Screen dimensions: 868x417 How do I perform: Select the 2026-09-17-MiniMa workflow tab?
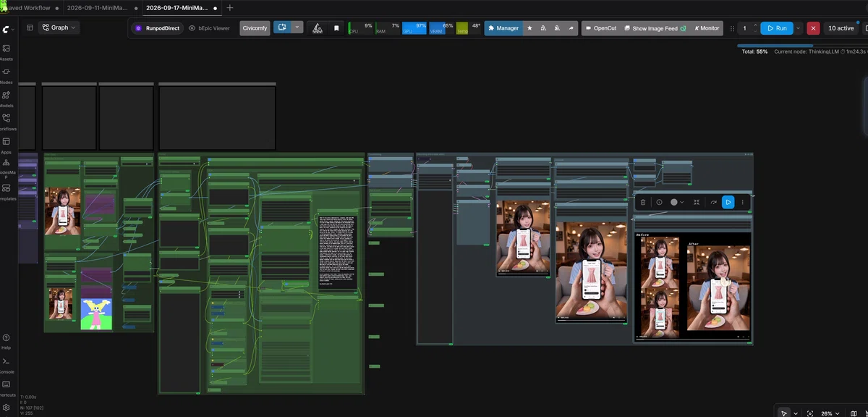coord(176,8)
